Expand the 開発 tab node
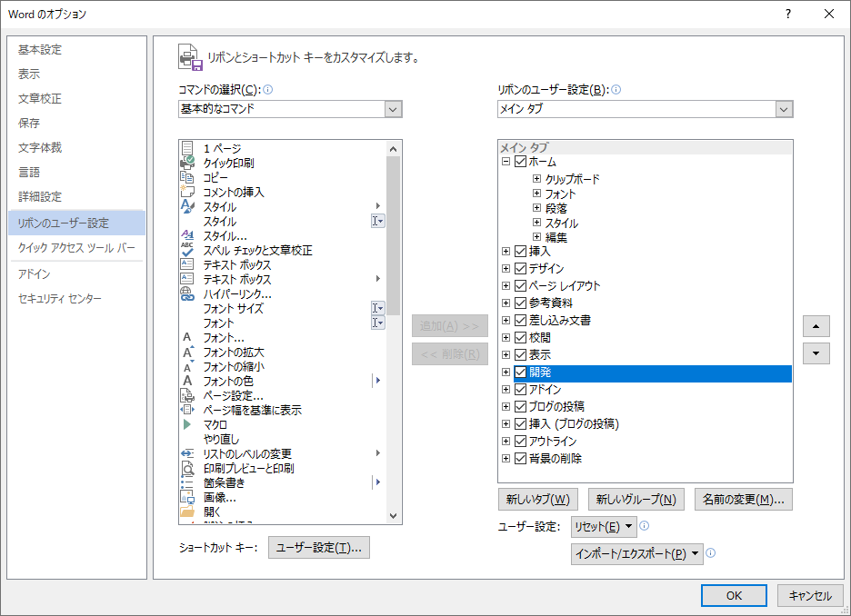Image resolution: width=851 pixels, height=616 pixels. click(x=506, y=372)
